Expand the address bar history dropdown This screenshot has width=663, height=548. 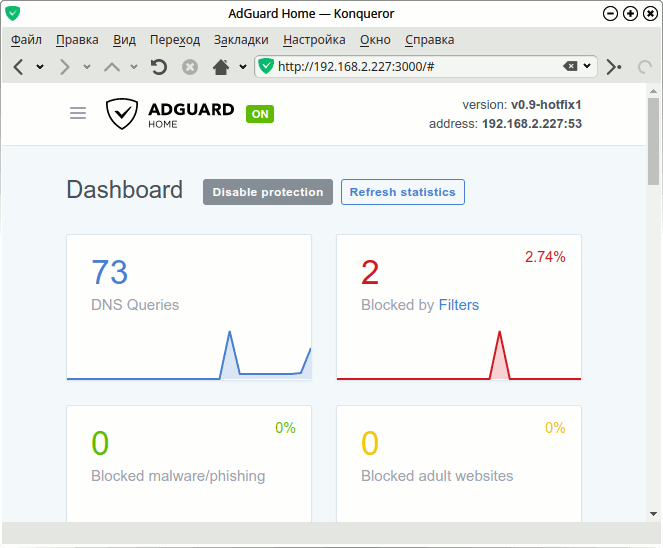click(x=587, y=66)
